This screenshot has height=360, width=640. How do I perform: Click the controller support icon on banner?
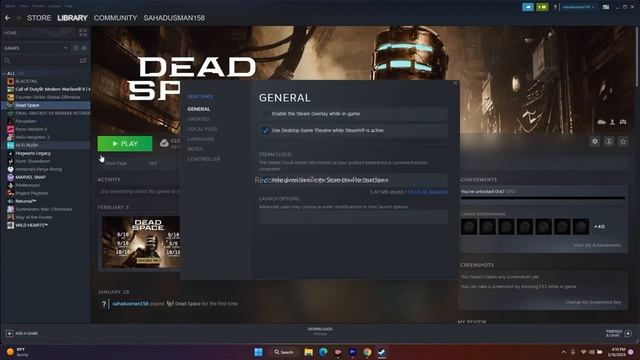tap(623, 122)
